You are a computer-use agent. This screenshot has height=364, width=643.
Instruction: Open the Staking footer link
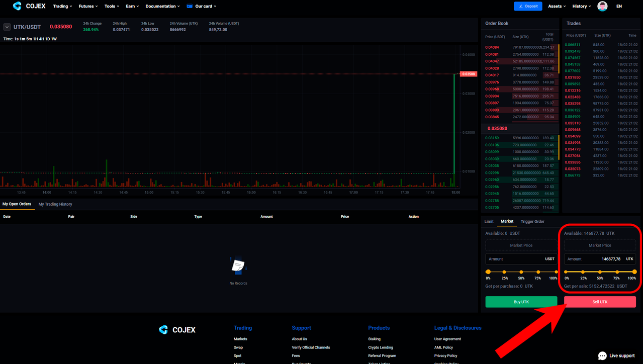coord(375,339)
